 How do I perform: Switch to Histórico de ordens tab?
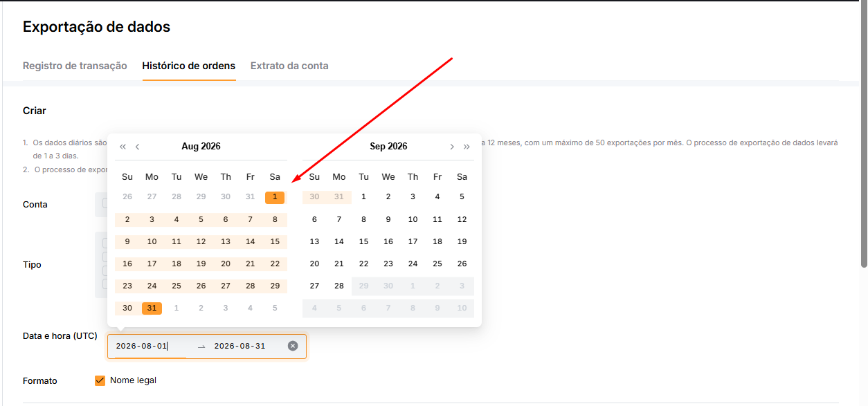click(189, 66)
